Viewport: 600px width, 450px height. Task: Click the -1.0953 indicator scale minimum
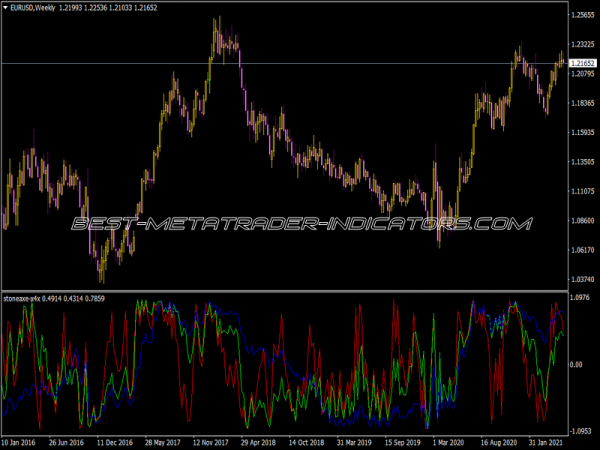pyautogui.click(x=581, y=429)
